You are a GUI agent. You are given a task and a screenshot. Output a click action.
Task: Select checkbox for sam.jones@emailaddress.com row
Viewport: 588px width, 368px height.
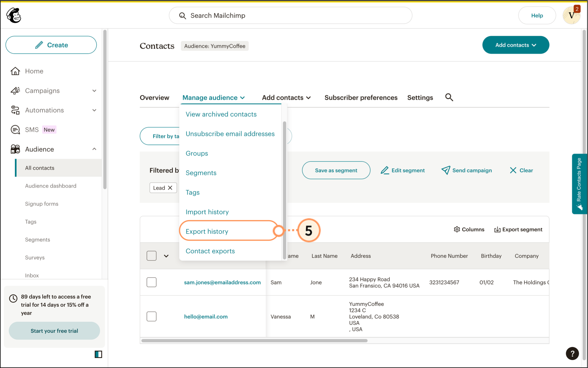[x=152, y=282]
